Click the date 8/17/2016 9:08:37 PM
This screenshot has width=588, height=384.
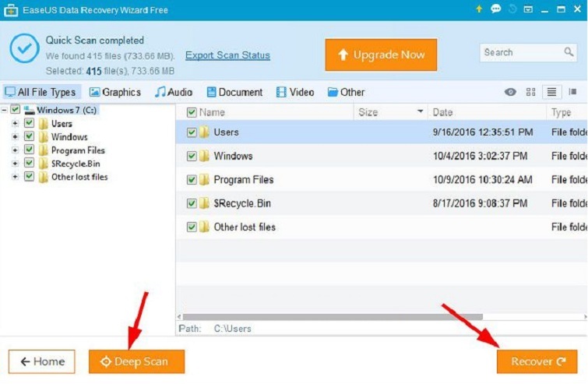click(480, 203)
